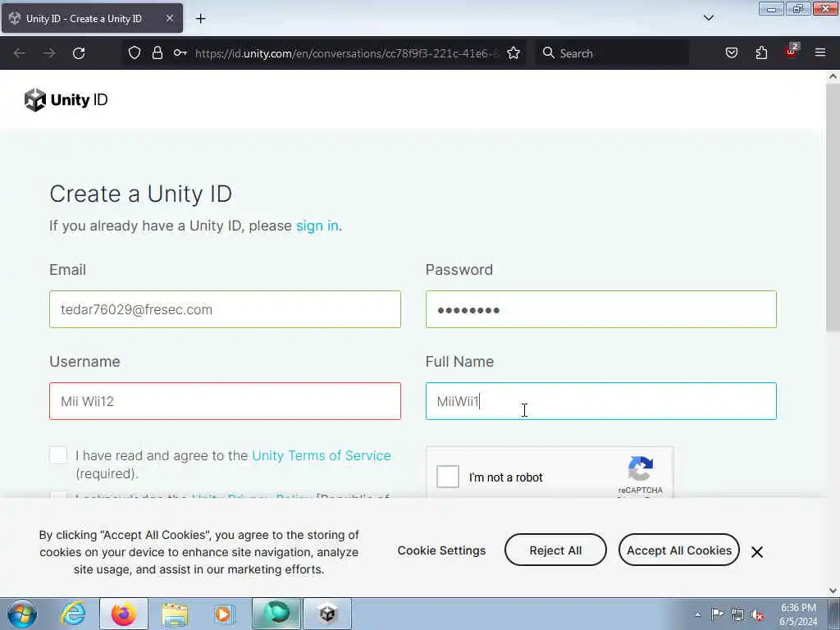The width and height of the screenshot is (840, 630).
Task: Focus the Password input field
Action: pos(601,309)
